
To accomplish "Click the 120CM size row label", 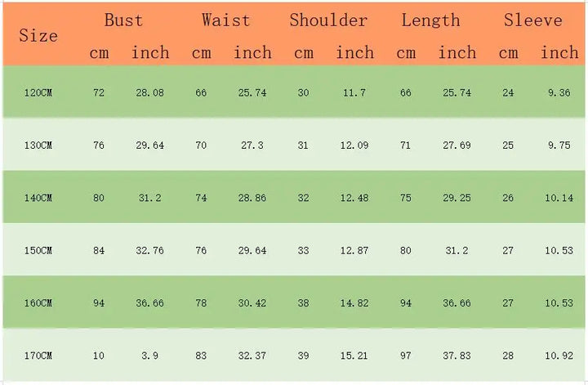I will pos(38,93).
